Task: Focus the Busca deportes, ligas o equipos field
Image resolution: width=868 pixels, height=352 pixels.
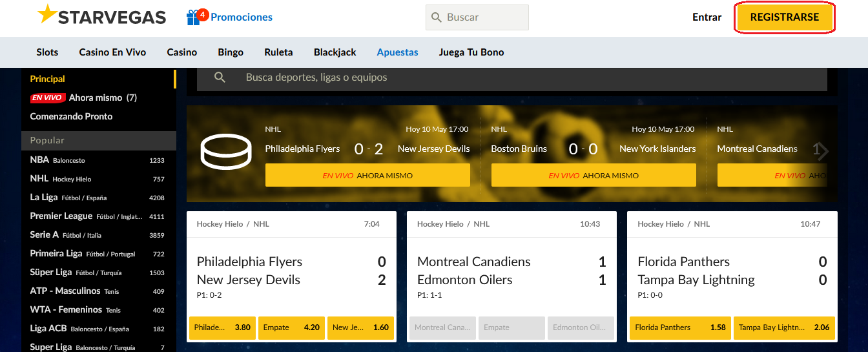Action: (x=512, y=78)
